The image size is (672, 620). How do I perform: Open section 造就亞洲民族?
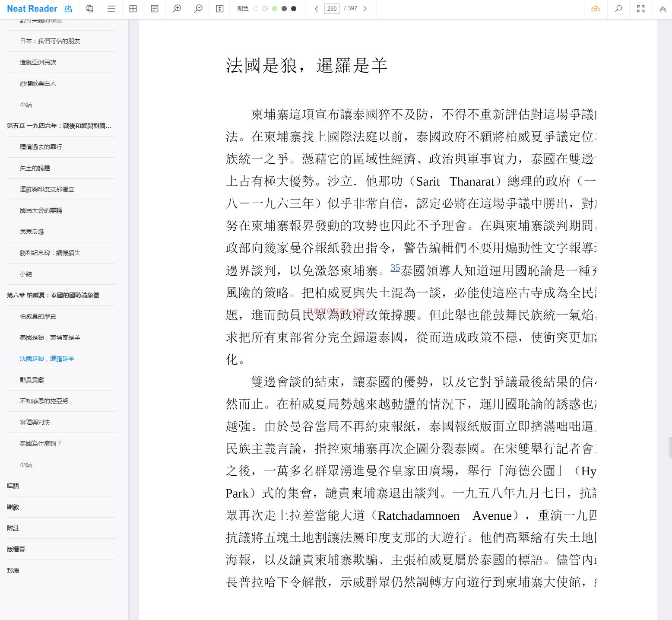pyautogui.click(x=38, y=62)
